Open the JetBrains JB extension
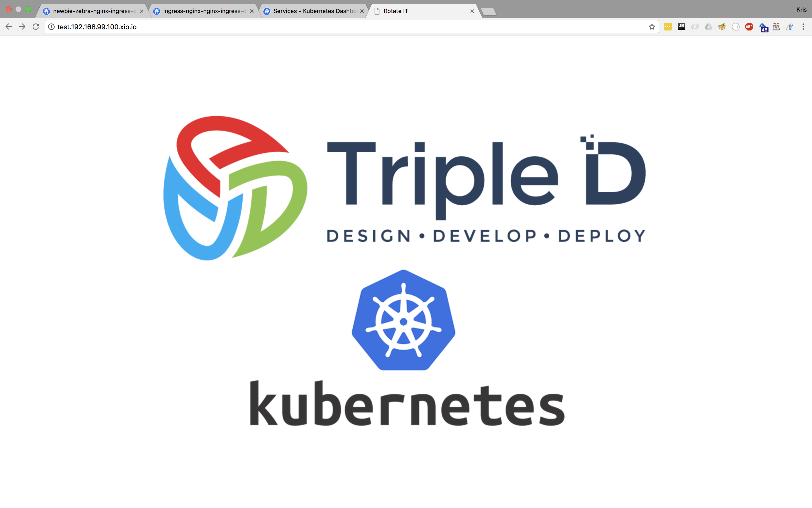 [681, 27]
